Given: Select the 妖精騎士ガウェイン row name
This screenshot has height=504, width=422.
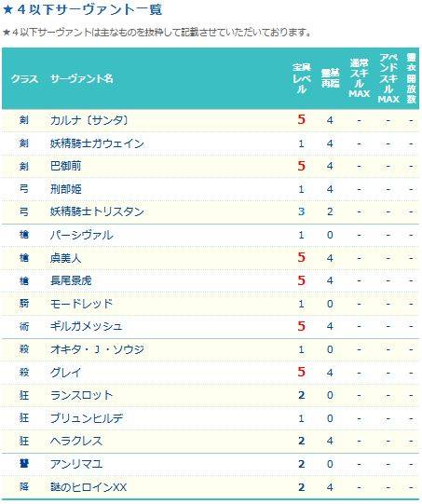Looking at the screenshot, I should (97, 143).
